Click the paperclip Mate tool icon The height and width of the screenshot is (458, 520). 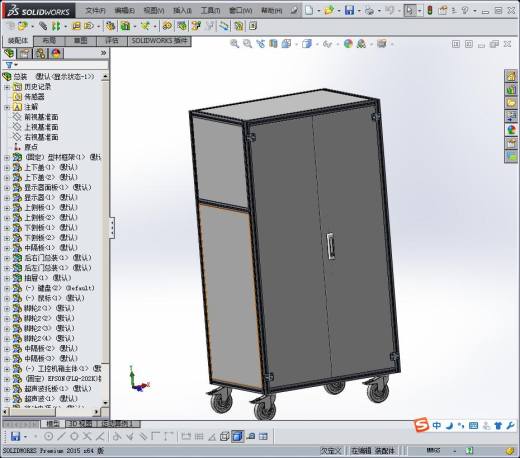43,26
